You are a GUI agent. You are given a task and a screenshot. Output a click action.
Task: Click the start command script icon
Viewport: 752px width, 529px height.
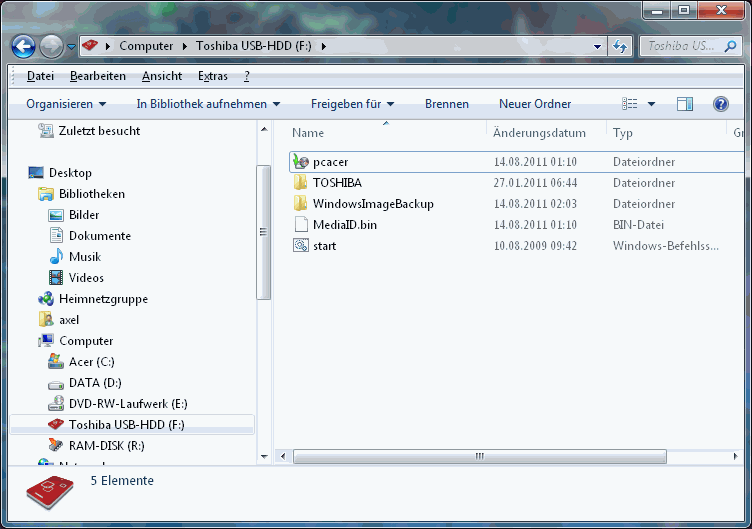[301, 246]
